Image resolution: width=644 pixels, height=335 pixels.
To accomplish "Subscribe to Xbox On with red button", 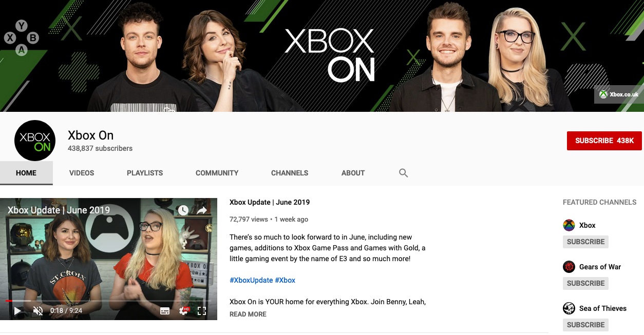I will click(604, 141).
